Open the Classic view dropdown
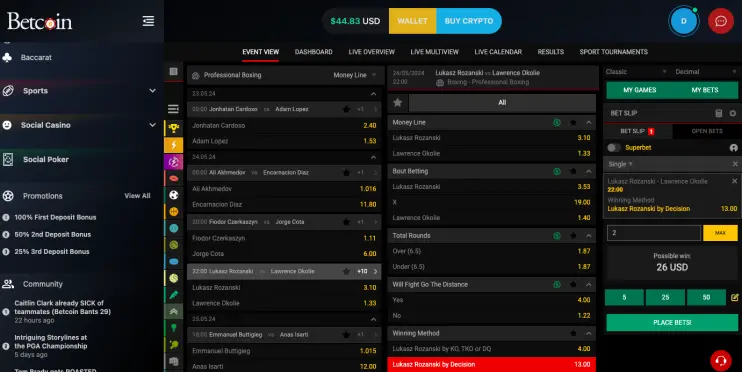742x372 pixels. (636, 71)
